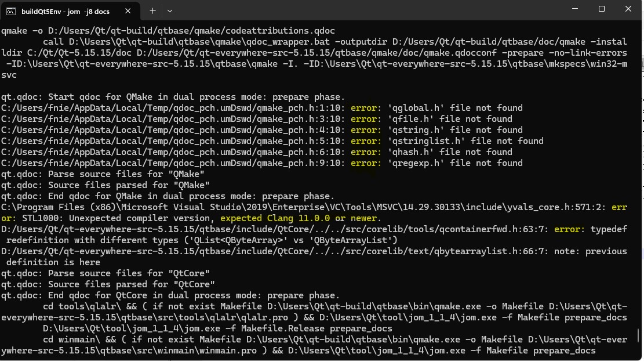Select the buildQt5Env jom tab
The height and width of the screenshot is (361, 644).
click(70, 11)
